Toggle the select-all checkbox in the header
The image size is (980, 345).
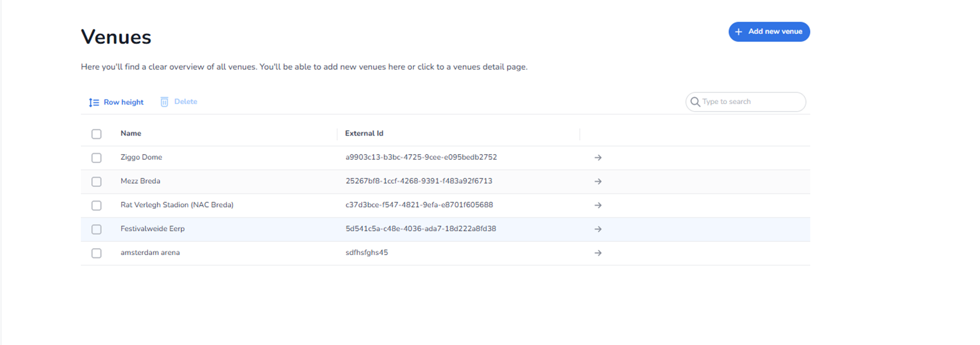point(97,134)
